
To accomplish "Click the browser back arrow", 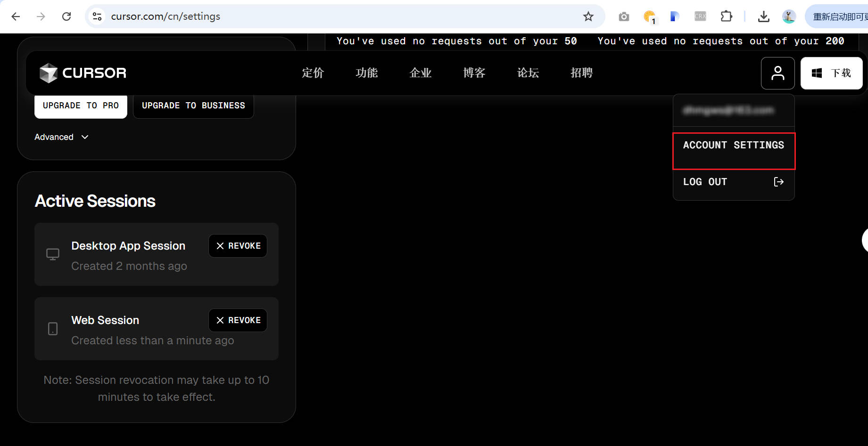I will [x=16, y=16].
